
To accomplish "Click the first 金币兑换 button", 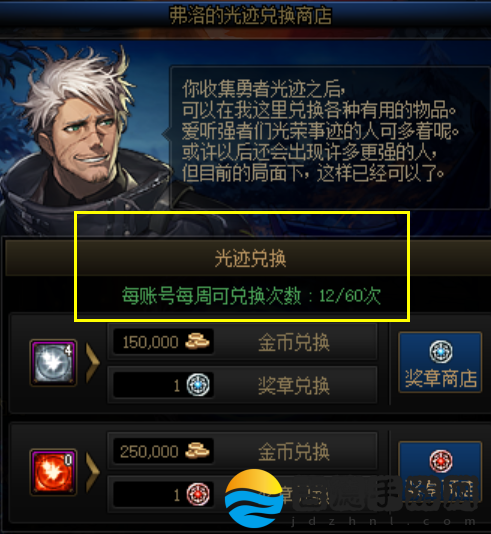I will (242, 342).
